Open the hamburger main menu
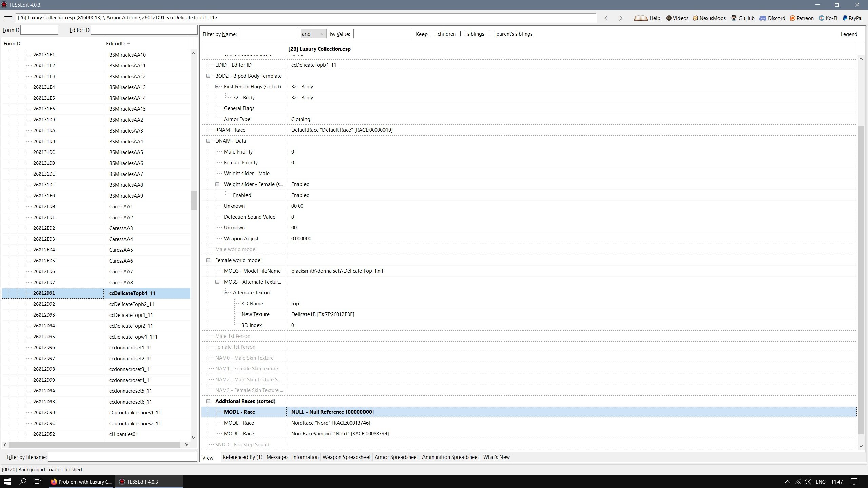This screenshot has height=488, width=868. [8, 18]
